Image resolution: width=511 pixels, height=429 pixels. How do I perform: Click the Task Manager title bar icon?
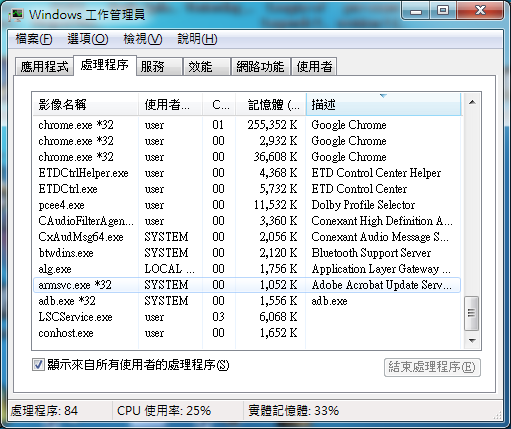coord(16,15)
